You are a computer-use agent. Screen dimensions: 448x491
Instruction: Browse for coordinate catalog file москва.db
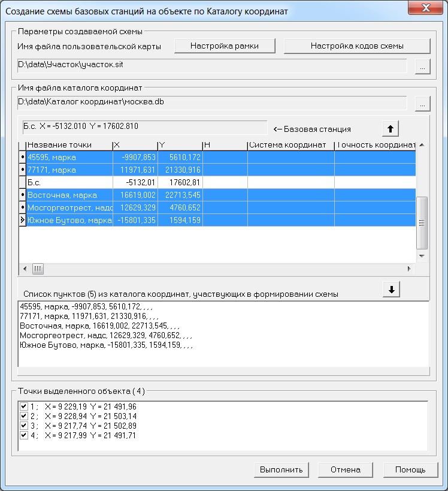pos(422,103)
